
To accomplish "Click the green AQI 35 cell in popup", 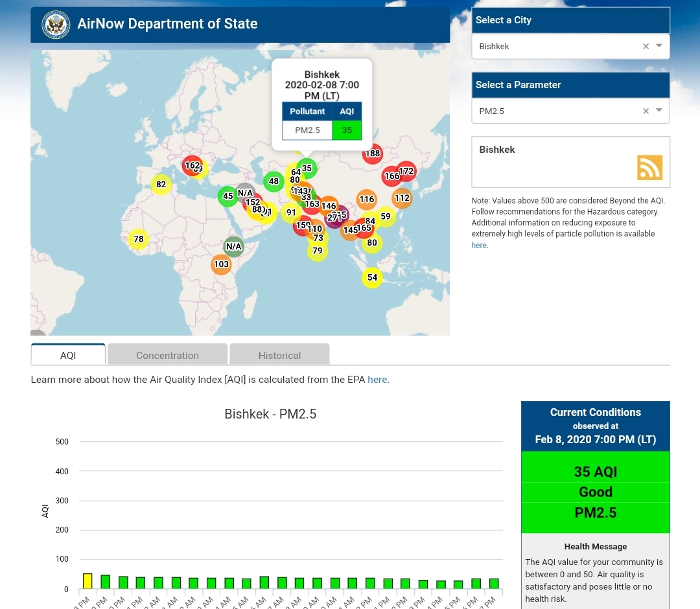I will coord(347,130).
